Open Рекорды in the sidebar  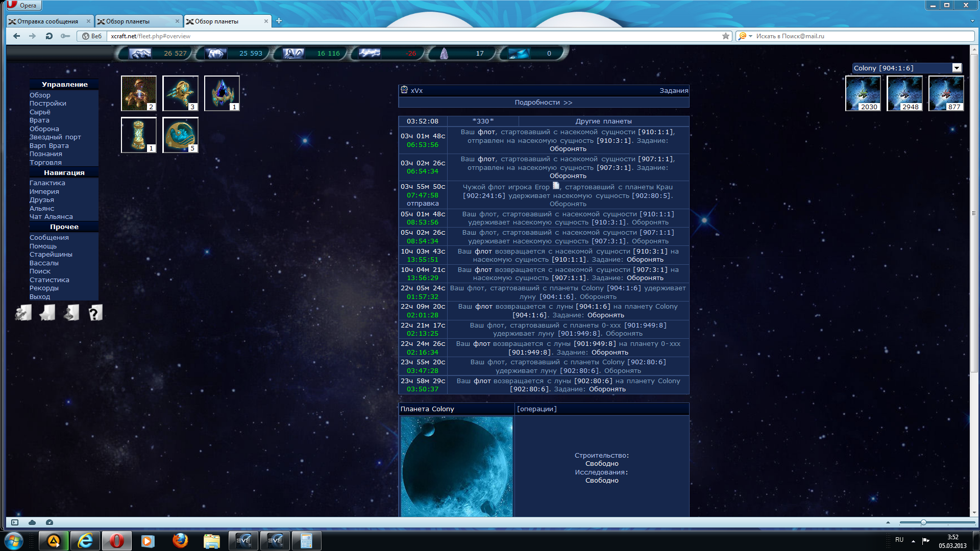[44, 288]
